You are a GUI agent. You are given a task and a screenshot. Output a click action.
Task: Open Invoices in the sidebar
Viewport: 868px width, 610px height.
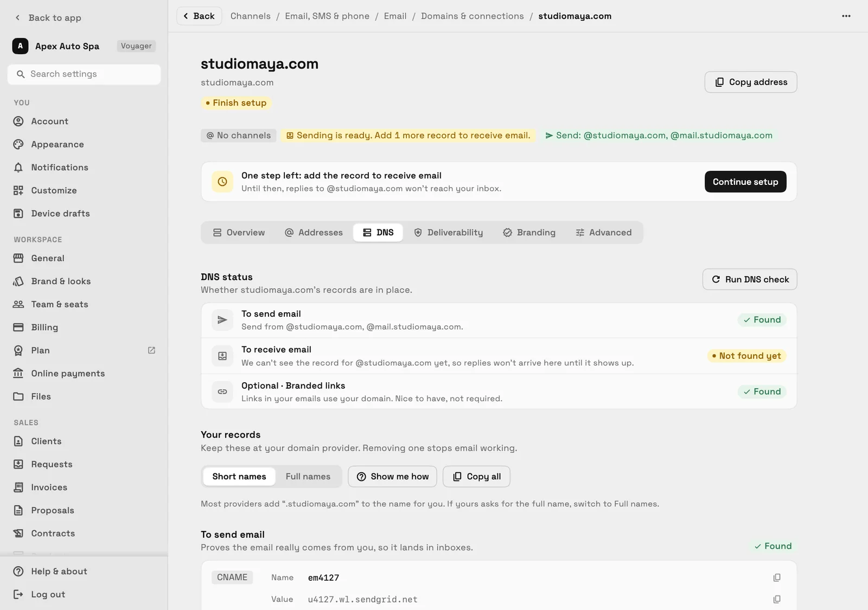(x=84, y=487)
